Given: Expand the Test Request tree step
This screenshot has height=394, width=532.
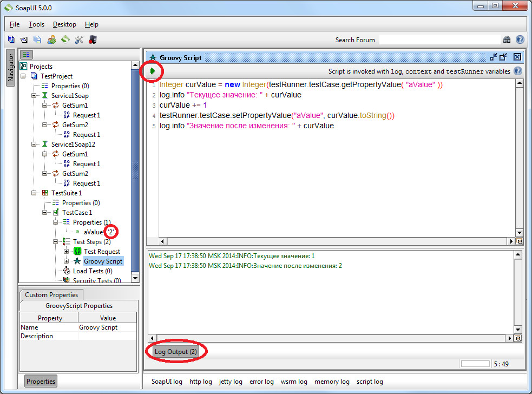Looking at the screenshot, I should 67,252.
